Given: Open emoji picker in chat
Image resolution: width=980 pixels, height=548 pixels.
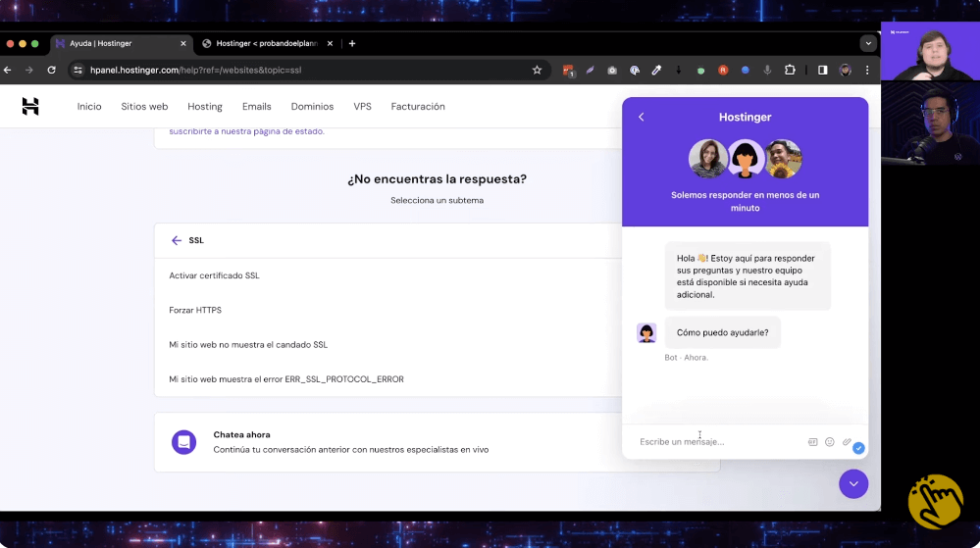Looking at the screenshot, I should pos(829,442).
